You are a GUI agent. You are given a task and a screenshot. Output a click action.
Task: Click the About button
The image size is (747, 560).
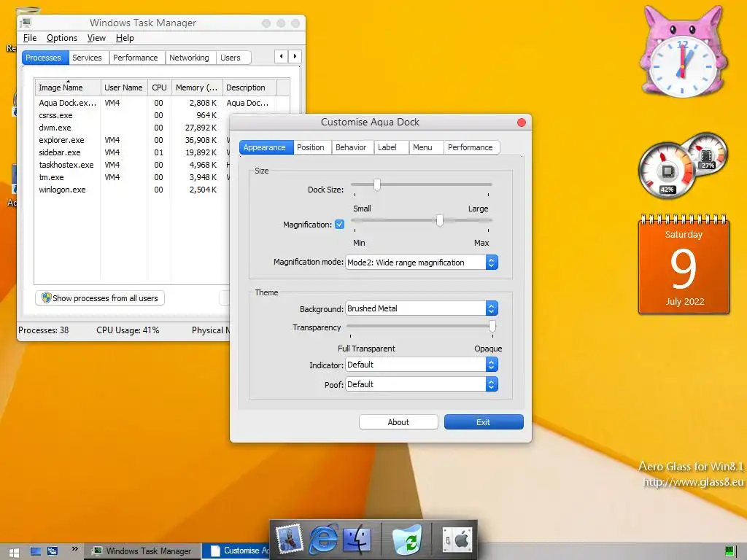tap(398, 422)
